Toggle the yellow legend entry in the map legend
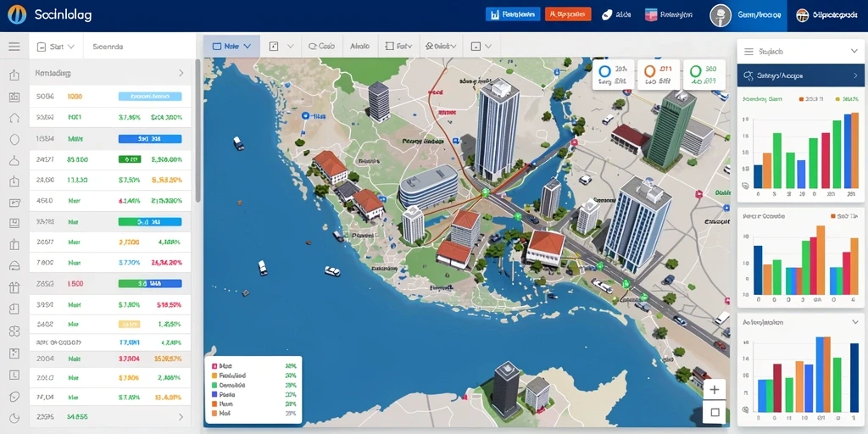The image size is (868, 434). (214, 376)
